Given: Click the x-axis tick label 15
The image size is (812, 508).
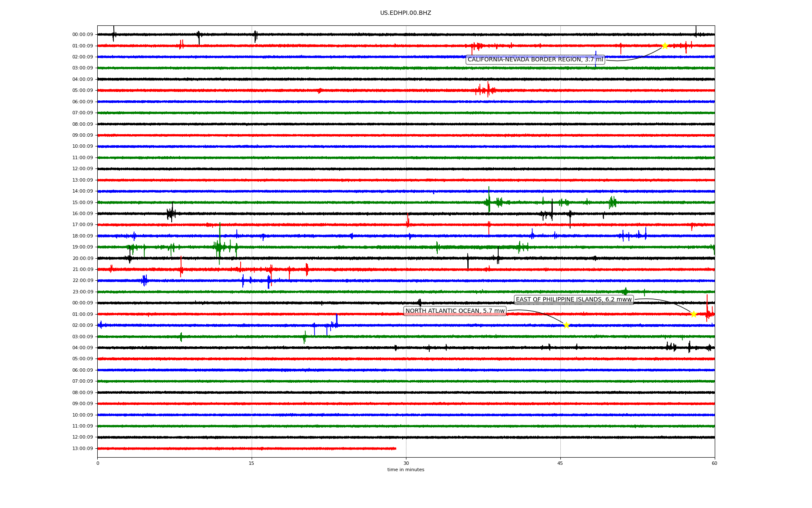Looking at the screenshot, I should point(252,463).
